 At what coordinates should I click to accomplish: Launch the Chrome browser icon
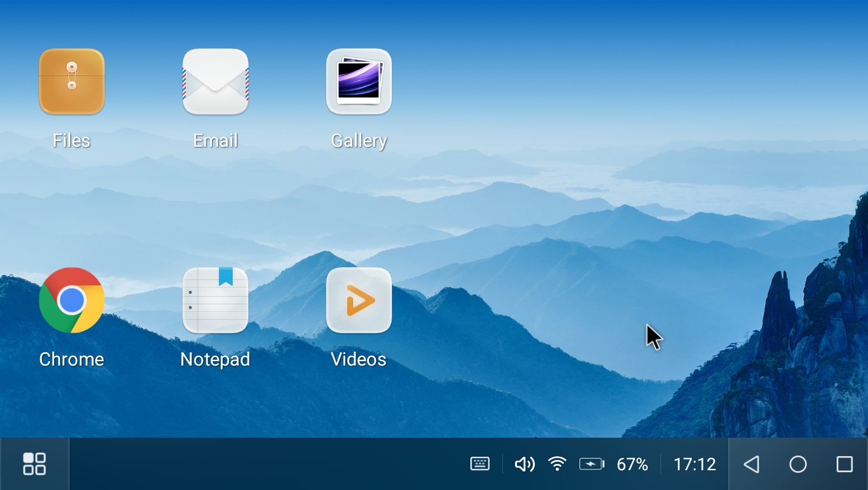tap(71, 300)
